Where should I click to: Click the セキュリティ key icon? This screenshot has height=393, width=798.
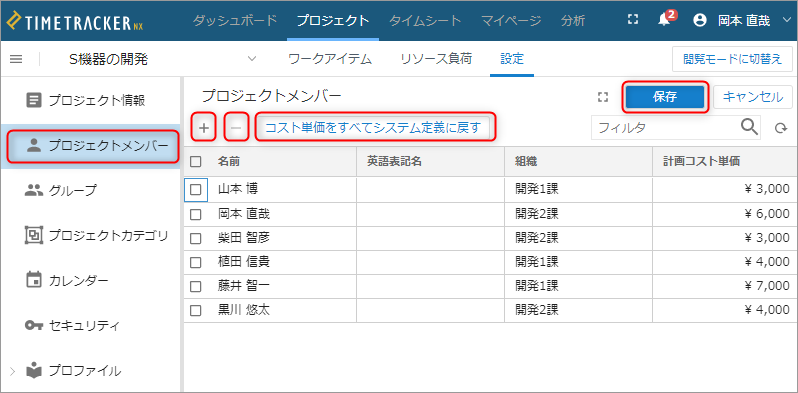34,325
